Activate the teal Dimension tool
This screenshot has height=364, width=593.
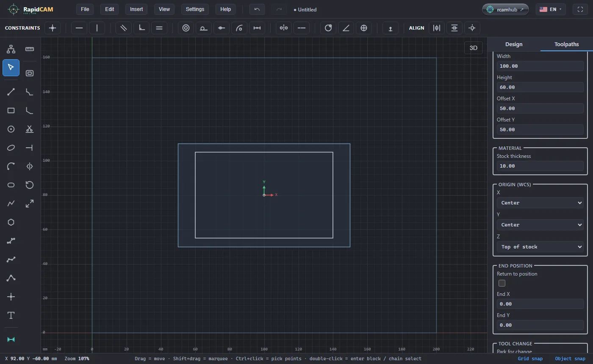point(11,339)
